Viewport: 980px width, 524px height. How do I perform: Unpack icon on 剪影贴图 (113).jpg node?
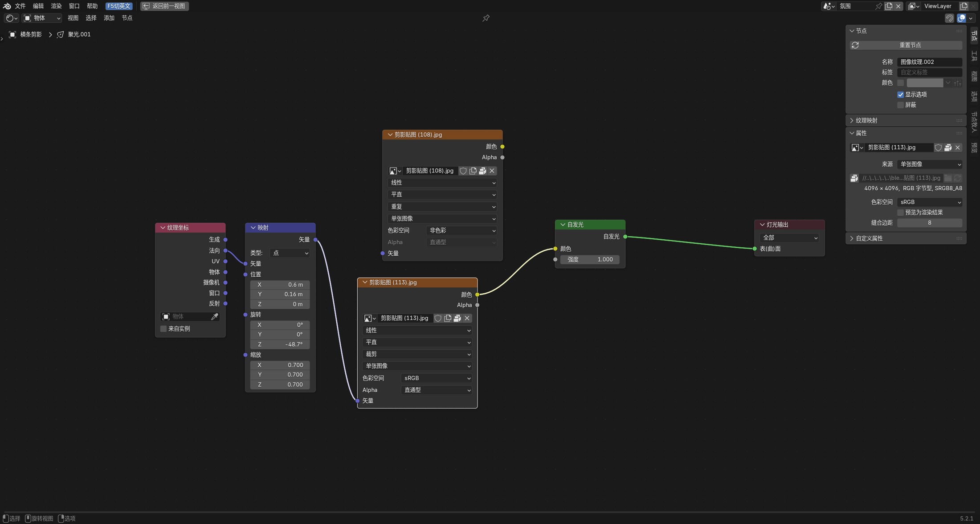point(457,318)
